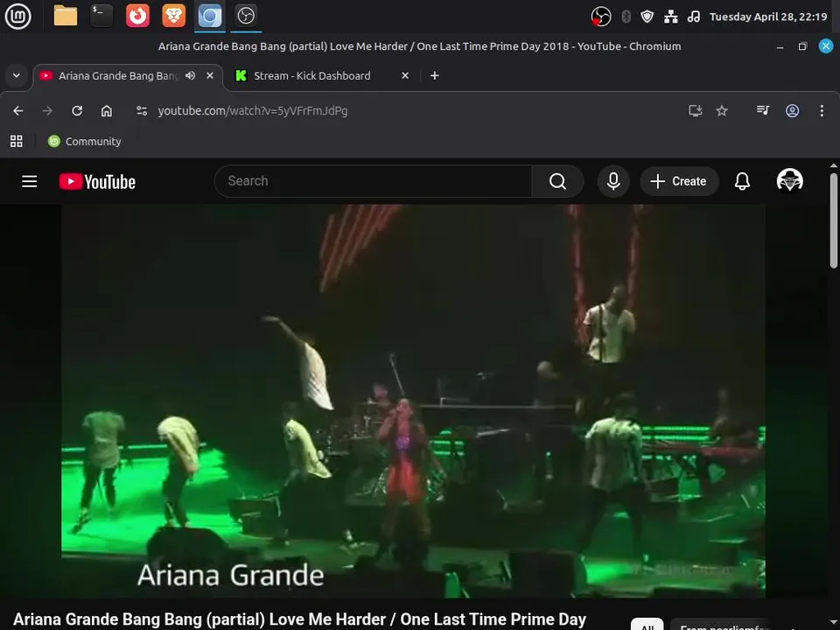The width and height of the screenshot is (840, 630).
Task: Reload the YouTube page
Action: (77, 111)
